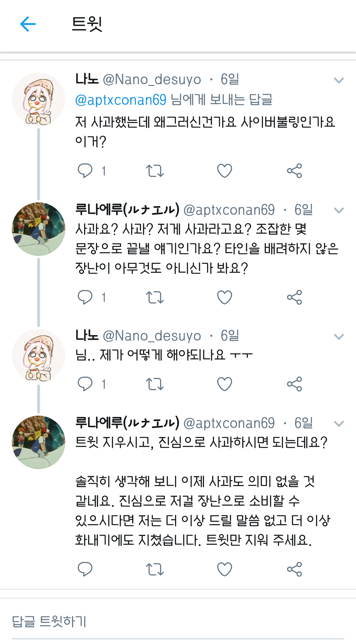The image size is (356, 644).
Task: Tap the back arrow in the header
Action: tap(28, 24)
